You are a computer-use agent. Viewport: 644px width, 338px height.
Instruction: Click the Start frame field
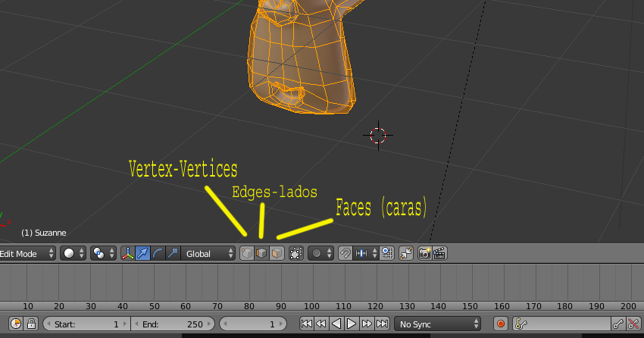pos(86,324)
